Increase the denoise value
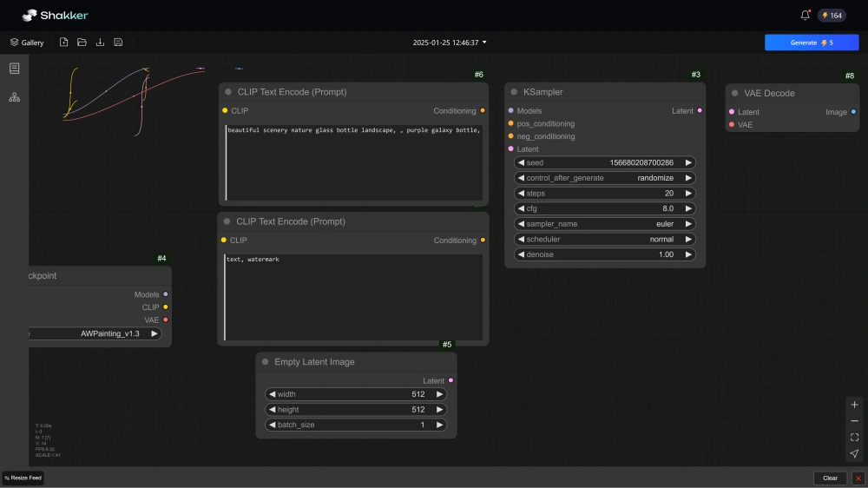 click(688, 254)
